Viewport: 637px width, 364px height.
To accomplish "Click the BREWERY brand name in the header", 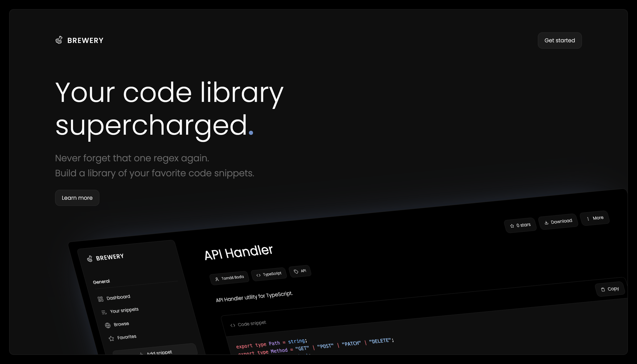I will 85,40.
